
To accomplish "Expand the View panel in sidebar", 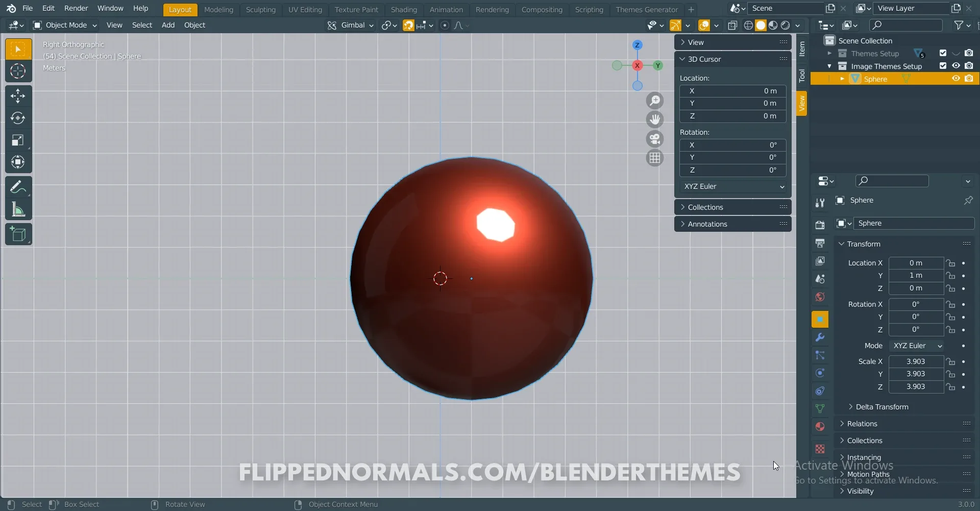I will (x=732, y=42).
